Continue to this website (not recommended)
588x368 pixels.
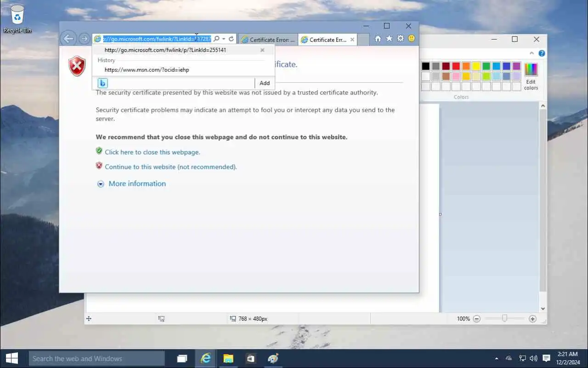click(171, 167)
